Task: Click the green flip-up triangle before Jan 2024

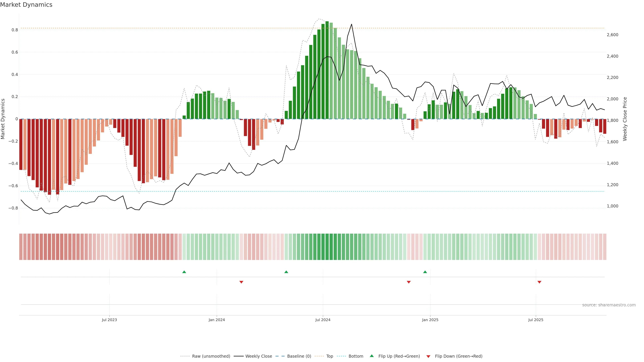Action: click(184, 272)
